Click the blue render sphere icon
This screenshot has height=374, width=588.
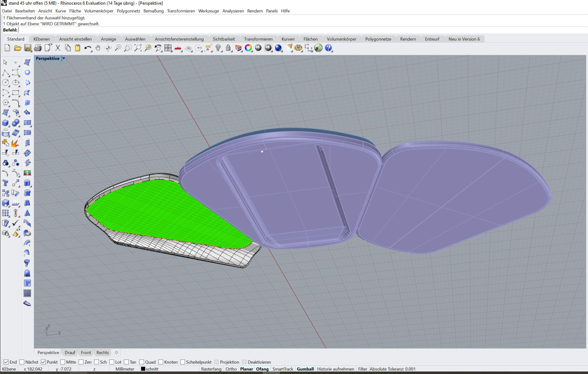278,48
